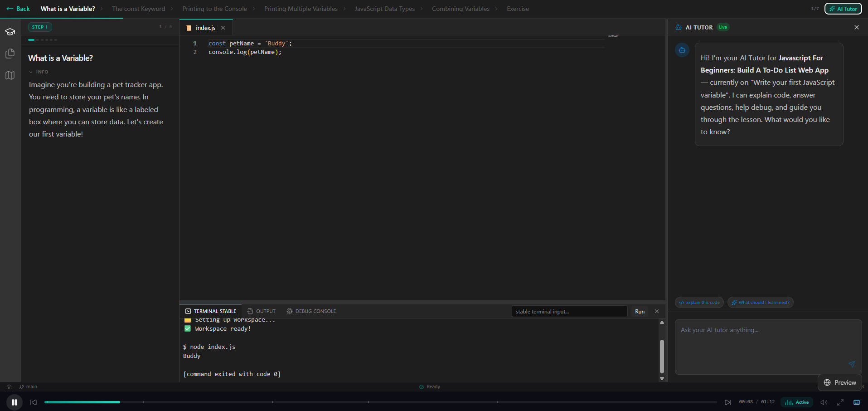Click the '$ node index.js' terminal line

coord(209,347)
